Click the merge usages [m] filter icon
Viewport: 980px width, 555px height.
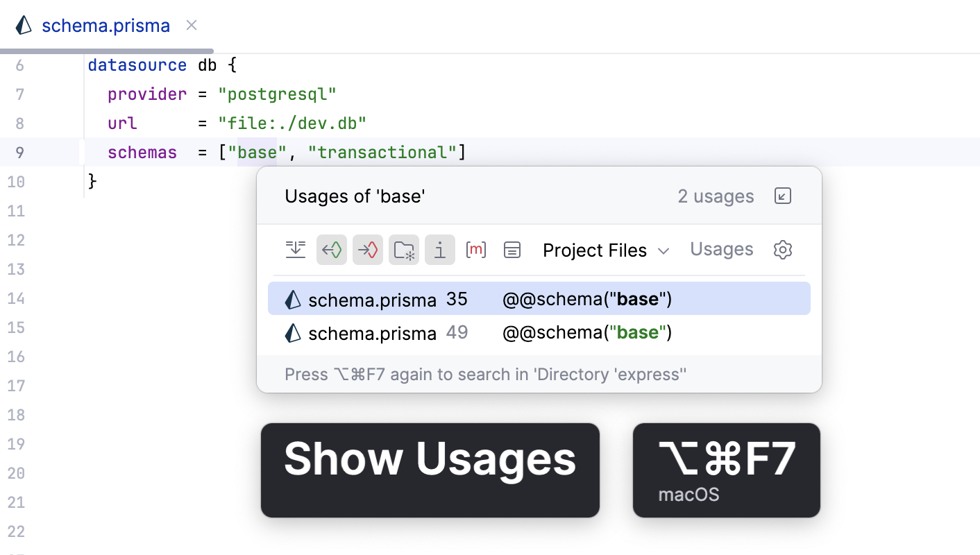(476, 250)
